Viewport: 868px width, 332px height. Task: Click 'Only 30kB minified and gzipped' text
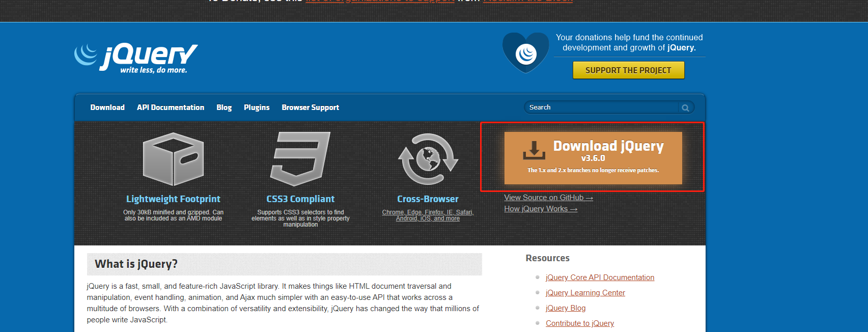point(173,215)
